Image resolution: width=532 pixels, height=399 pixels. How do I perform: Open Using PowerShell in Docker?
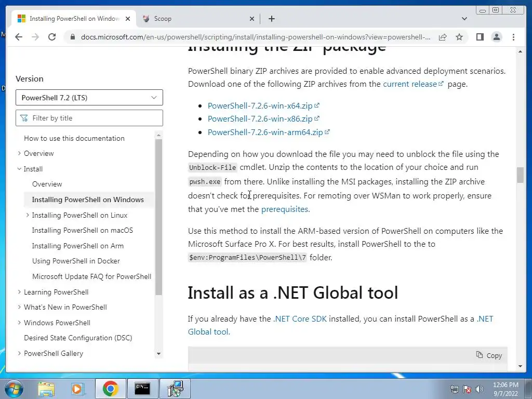coord(76,261)
